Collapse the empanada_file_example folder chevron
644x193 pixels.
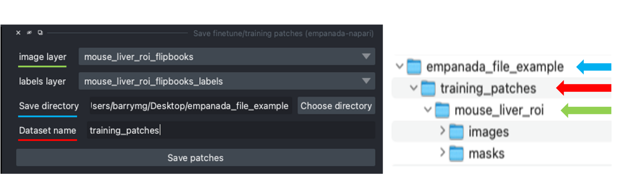pos(400,67)
